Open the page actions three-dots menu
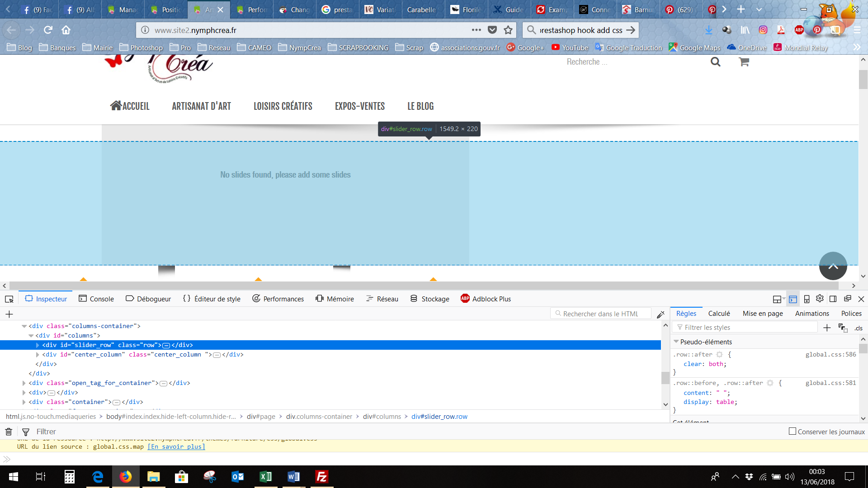The image size is (868, 488). (x=476, y=30)
